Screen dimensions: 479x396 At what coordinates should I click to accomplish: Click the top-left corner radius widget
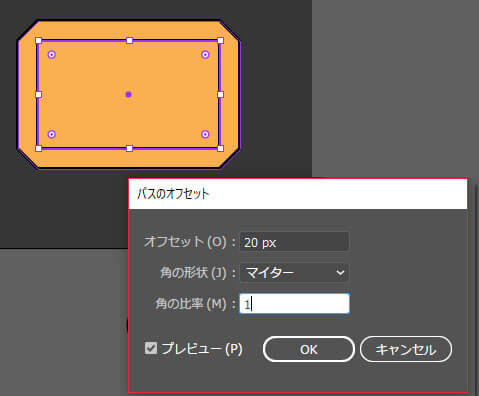52,55
